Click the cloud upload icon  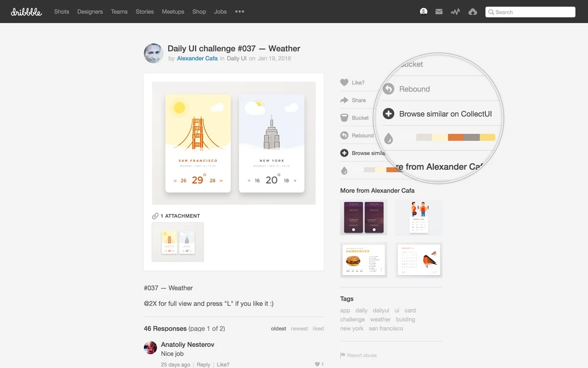pyautogui.click(x=473, y=12)
